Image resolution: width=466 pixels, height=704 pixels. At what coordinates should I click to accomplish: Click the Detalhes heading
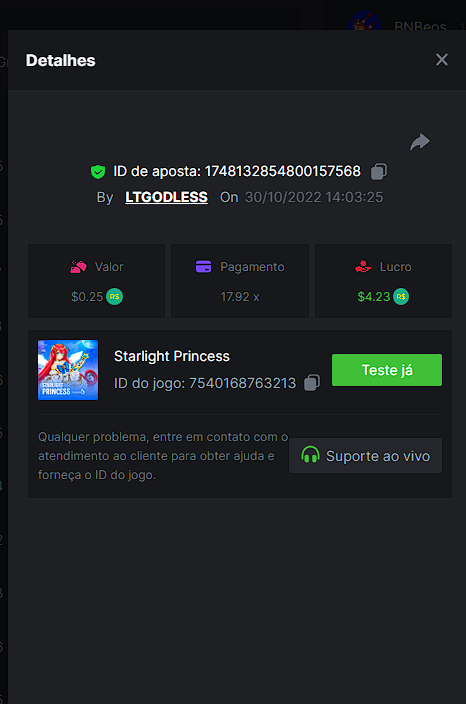click(61, 60)
